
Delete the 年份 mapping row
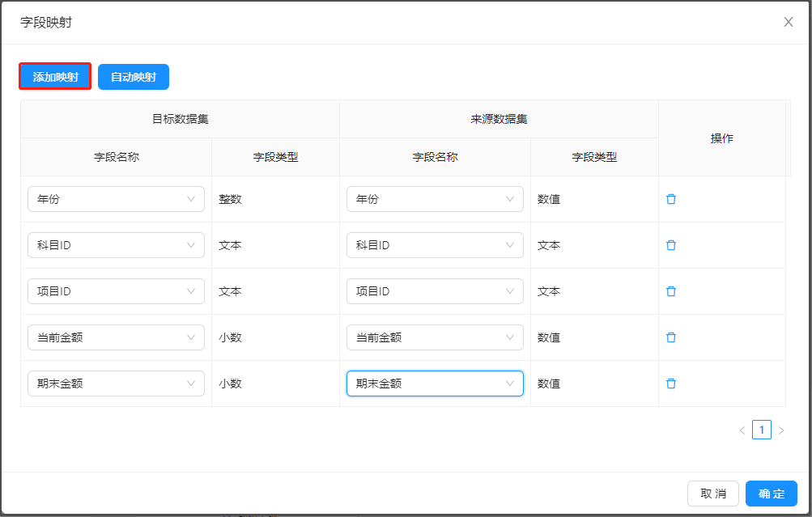[x=670, y=199]
